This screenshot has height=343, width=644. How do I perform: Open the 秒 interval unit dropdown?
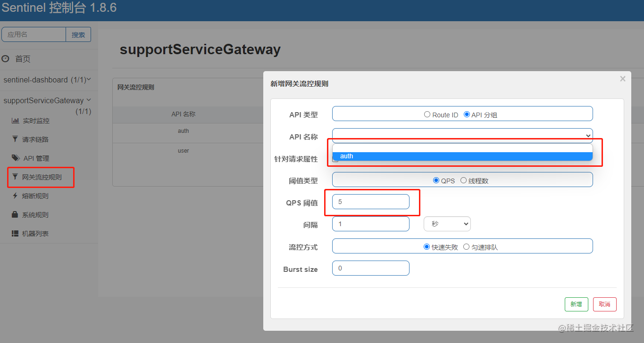pyautogui.click(x=447, y=224)
